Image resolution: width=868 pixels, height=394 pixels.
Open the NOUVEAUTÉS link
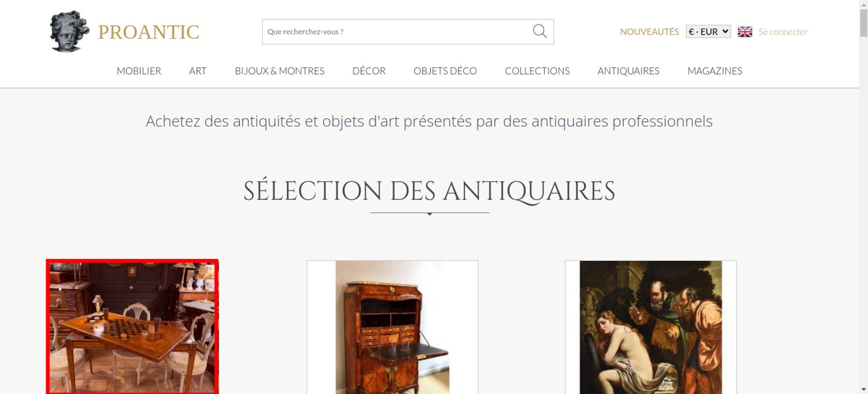tap(649, 32)
